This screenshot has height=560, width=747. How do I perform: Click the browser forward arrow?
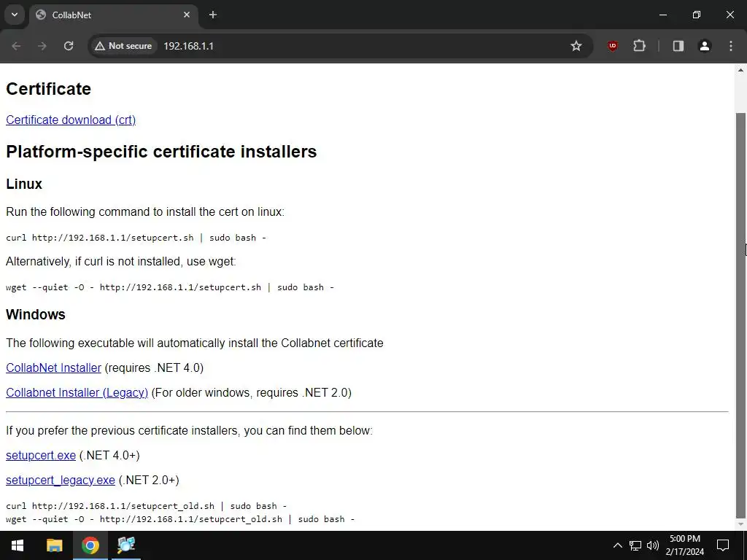click(x=42, y=46)
